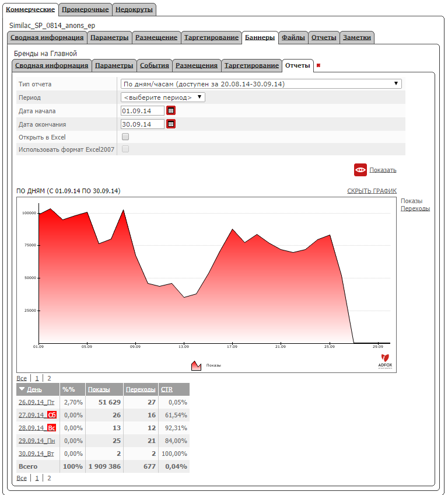Open campaign-level Отчеты tab
This screenshot has height=495, width=448.
tap(324, 37)
